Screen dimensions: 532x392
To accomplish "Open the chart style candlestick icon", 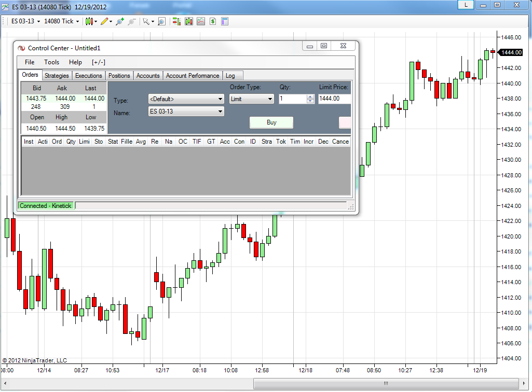I will click(x=89, y=21).
